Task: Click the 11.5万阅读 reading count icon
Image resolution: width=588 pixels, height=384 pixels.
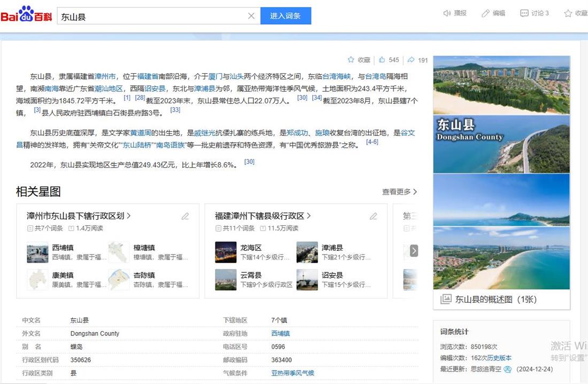Action: [x=263, y=228]
